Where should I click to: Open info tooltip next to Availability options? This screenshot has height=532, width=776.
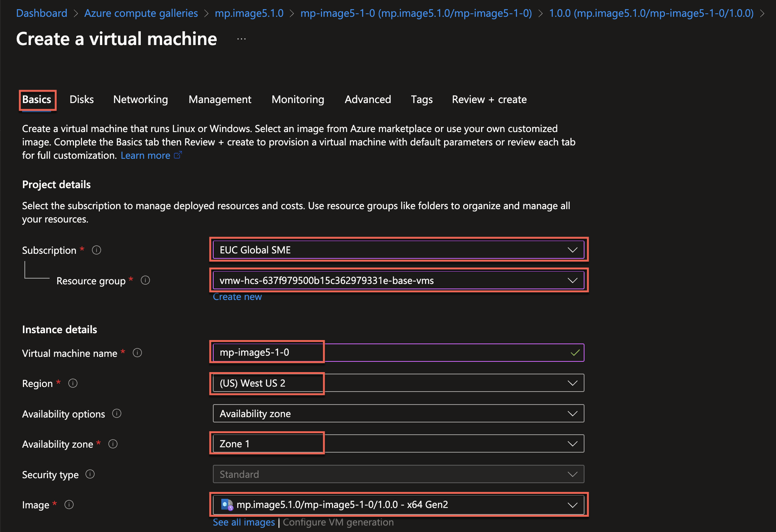point(117,413)
